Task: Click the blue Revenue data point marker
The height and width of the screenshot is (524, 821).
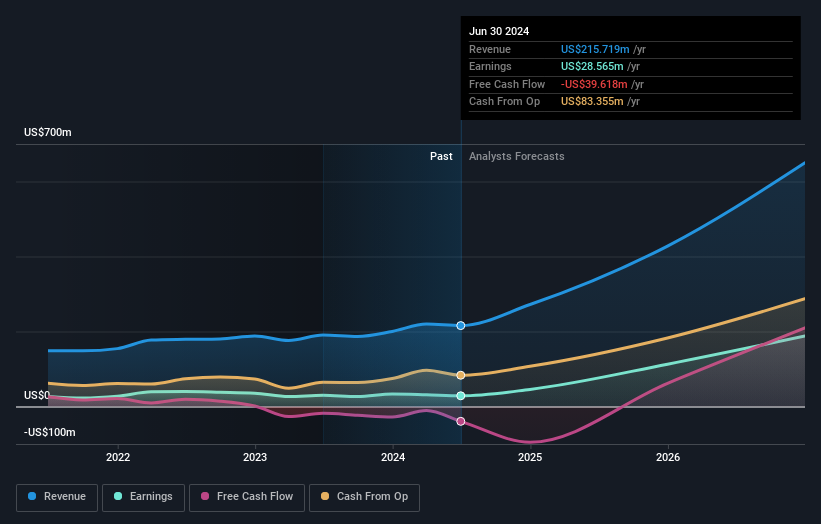Action: (461, 326)
